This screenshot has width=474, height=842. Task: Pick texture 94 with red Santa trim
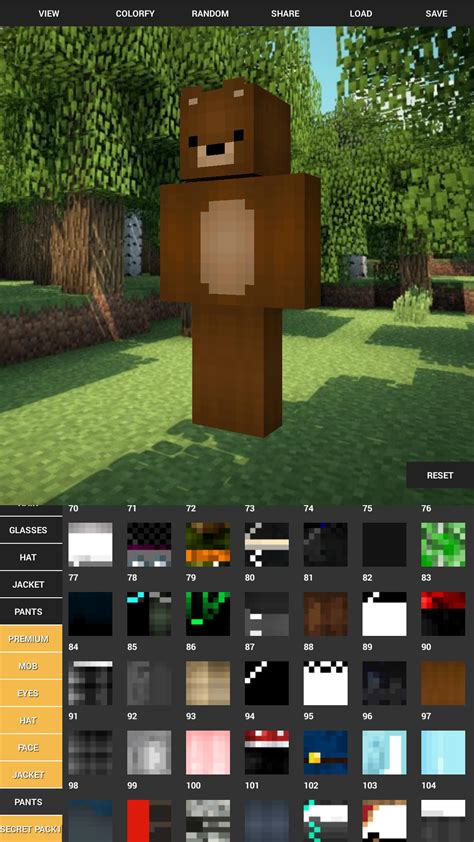pyautogui.click(x=267, y=752)
